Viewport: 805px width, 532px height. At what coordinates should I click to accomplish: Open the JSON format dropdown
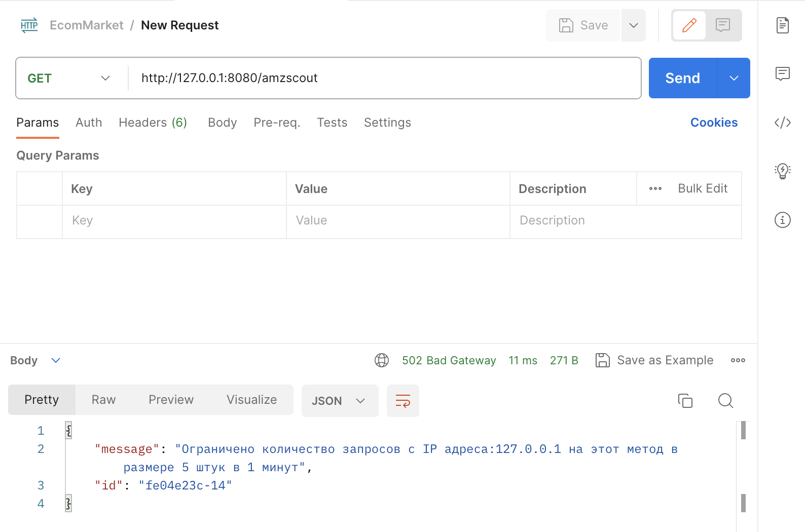click(x=340, y=401)
